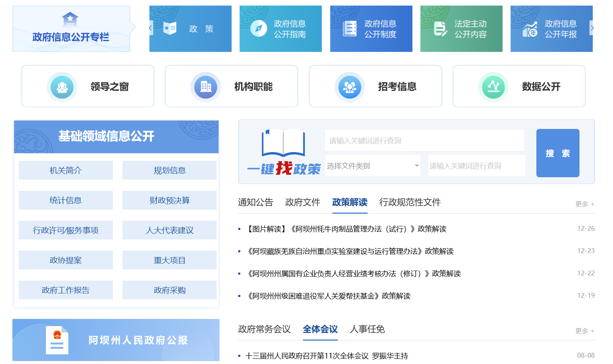613x364 pixels.
Task: Open the 行政规范性文件 tab
Action: click(x=410, y=202)
